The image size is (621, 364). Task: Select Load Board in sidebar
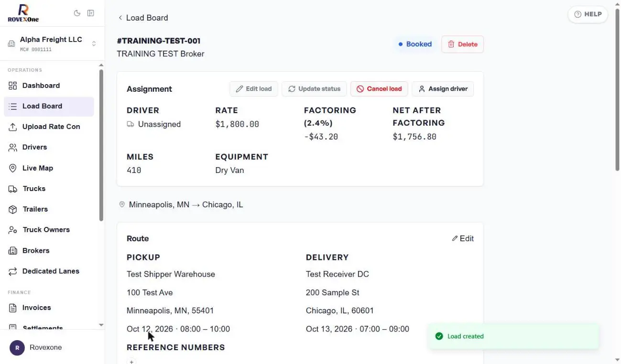(x=49, y=106)
